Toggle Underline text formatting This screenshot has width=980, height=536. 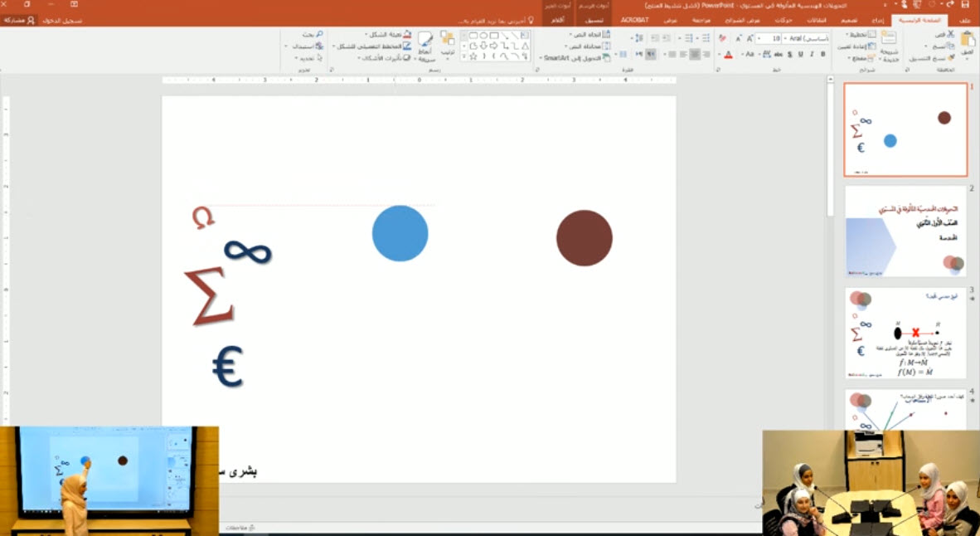click(x=801, y=54)
